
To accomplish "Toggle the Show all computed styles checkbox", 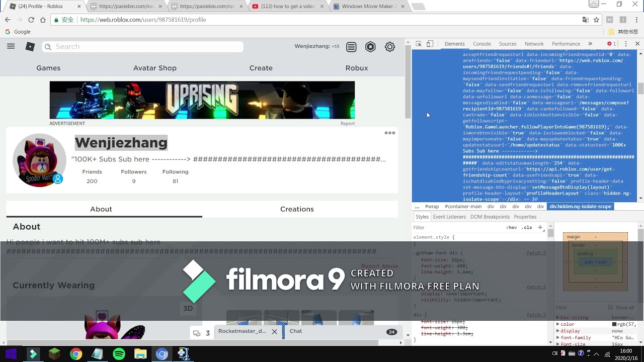I will coord(610,307).
